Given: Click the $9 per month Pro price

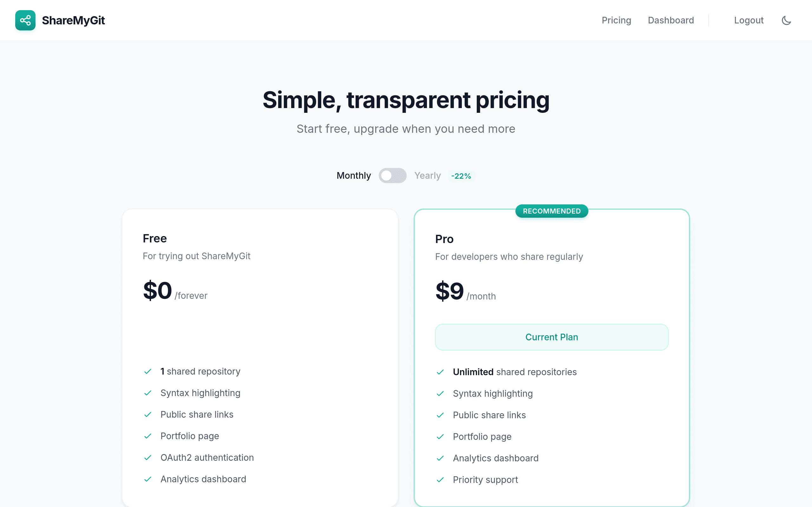Looking at the screenshot, I should click(x=450, y=291).
